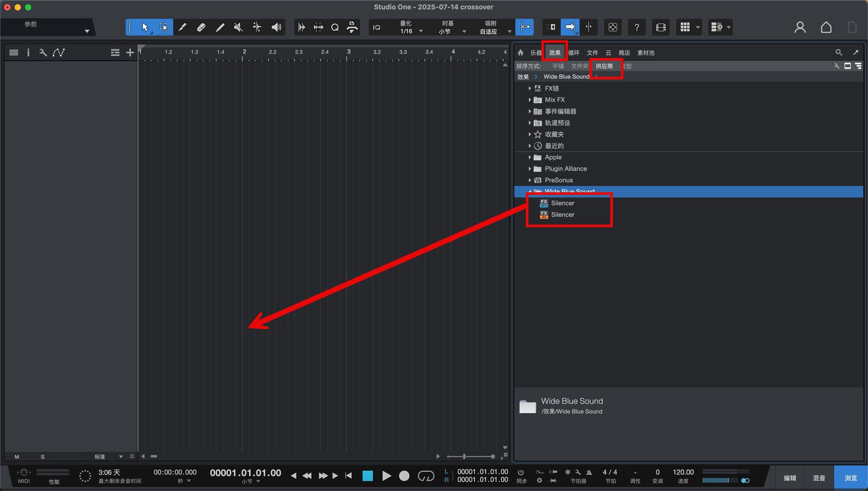Toggle cursor follows edit position

click(589, 27)
